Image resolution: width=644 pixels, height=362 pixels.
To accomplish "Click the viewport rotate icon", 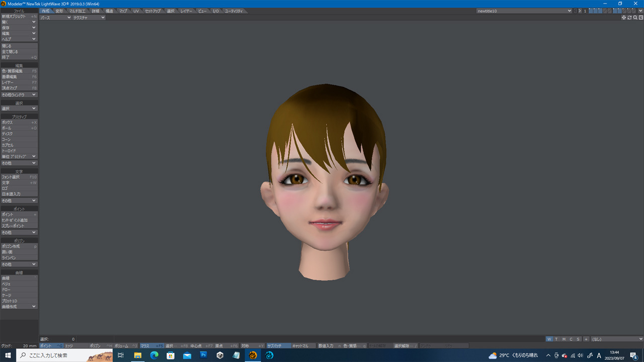I will pyautogui.click(x=629, y=18).
